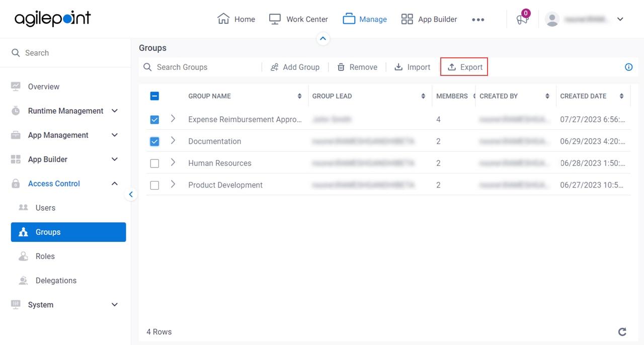Click the System sidebar icon
This screenshot has width=644, height=345.
click(16, 304)
